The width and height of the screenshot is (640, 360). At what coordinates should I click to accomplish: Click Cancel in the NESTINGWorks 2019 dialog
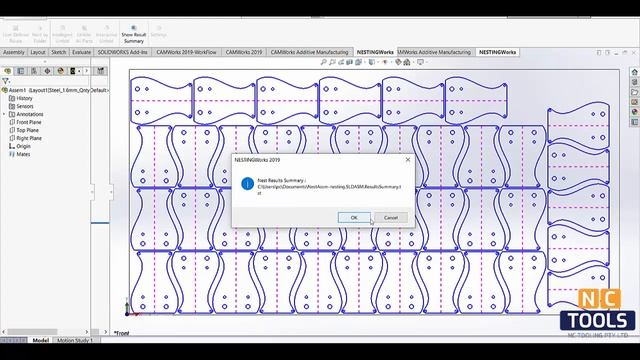coord(391,218)
